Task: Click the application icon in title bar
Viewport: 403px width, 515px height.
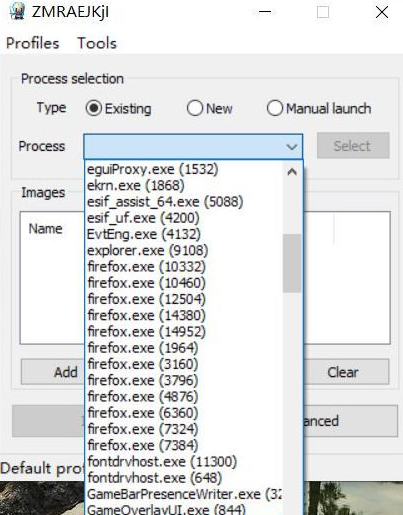Action: (17, 11)
